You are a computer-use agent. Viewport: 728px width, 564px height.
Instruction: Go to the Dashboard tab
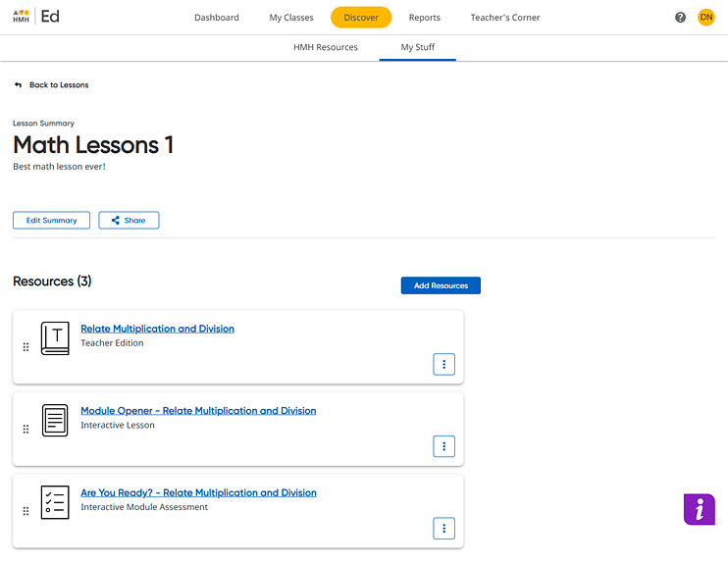point(217,18)
